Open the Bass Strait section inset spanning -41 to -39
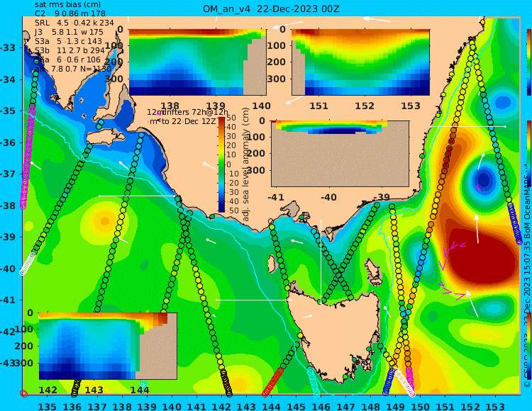 coord(340,154)
